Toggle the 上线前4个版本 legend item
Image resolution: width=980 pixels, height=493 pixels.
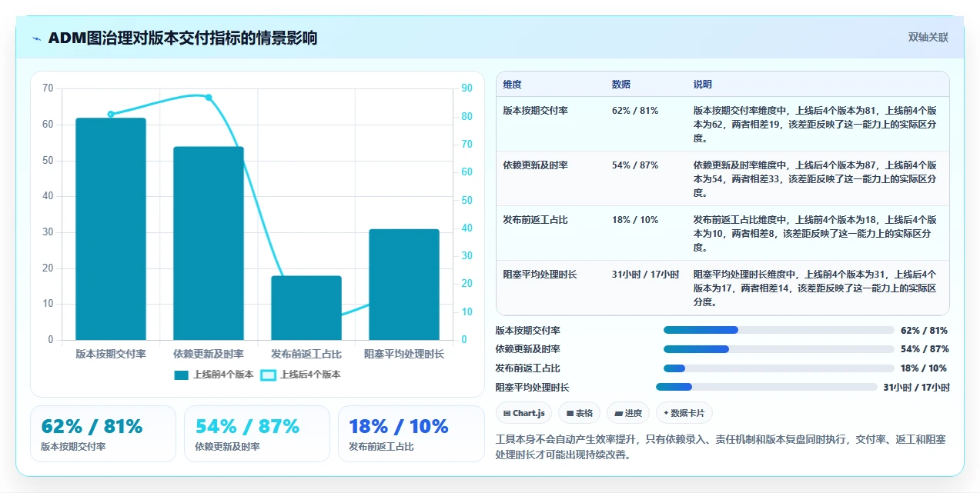pyautogui.click(x=214, y=375)
